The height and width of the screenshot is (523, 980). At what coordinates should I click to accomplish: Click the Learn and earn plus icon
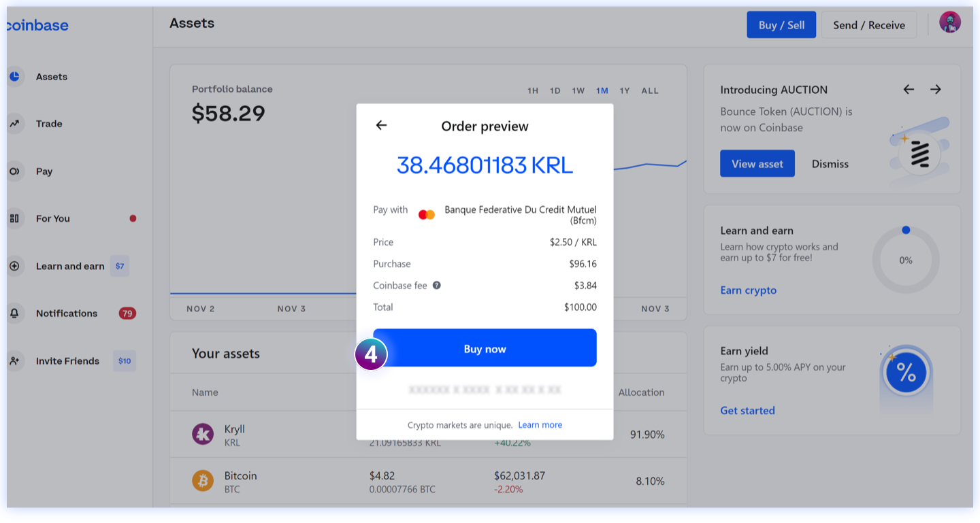point(14,266)
